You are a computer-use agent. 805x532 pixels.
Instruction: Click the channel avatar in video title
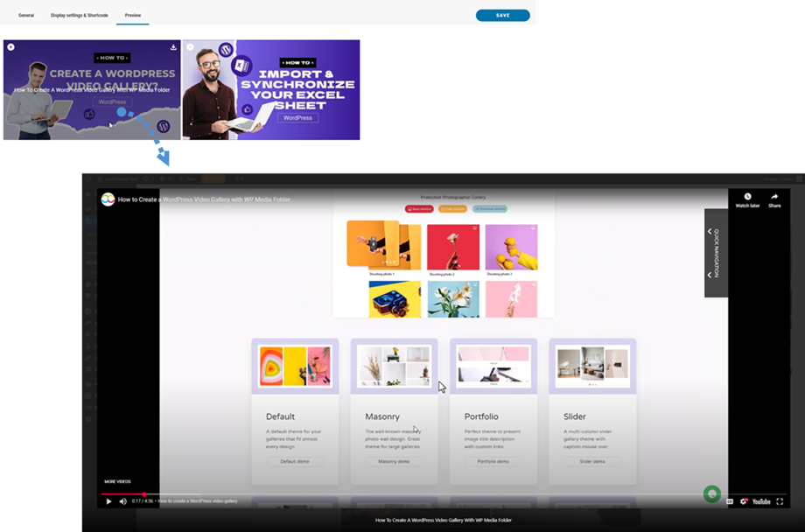click(x=108, y=199)
